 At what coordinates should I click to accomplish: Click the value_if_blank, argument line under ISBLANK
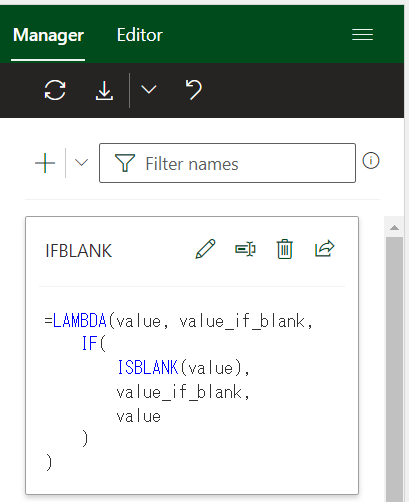pyautogui.click(x=183, y=392)
